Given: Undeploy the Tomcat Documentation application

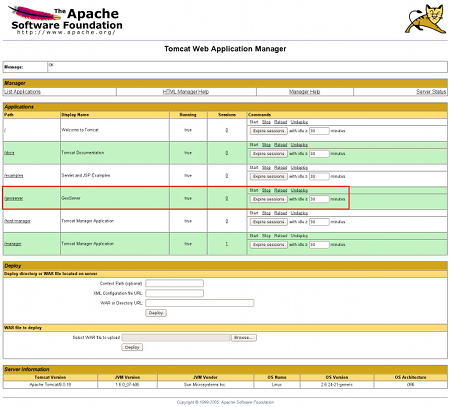Looking at the screenshot, I should (x=299, y=145).
